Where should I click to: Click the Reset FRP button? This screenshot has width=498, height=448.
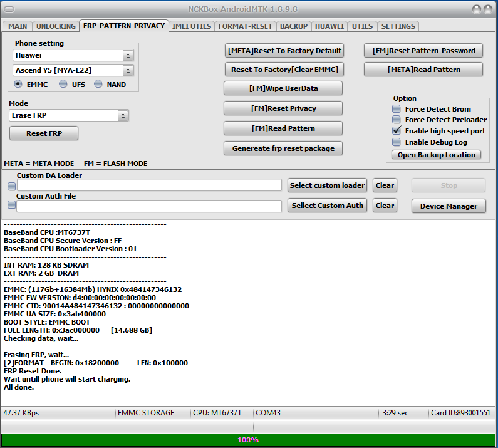click(44, 133)
